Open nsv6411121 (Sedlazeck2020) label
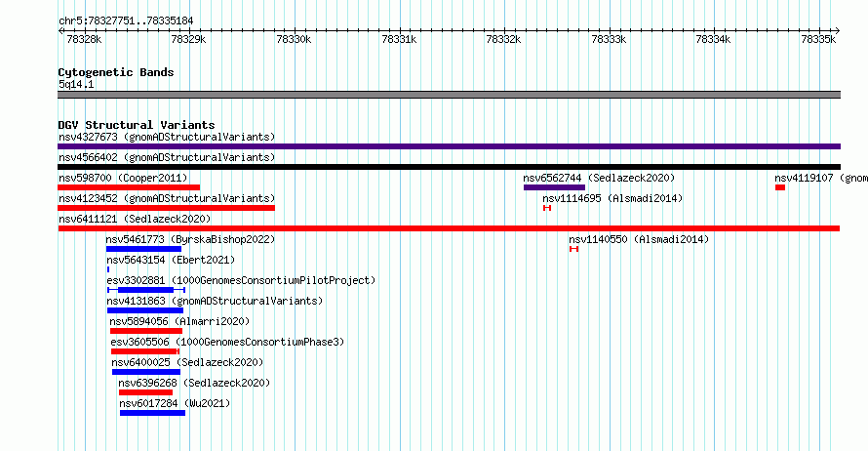This screenshot has width=868, height=451. tap(135, 219)
